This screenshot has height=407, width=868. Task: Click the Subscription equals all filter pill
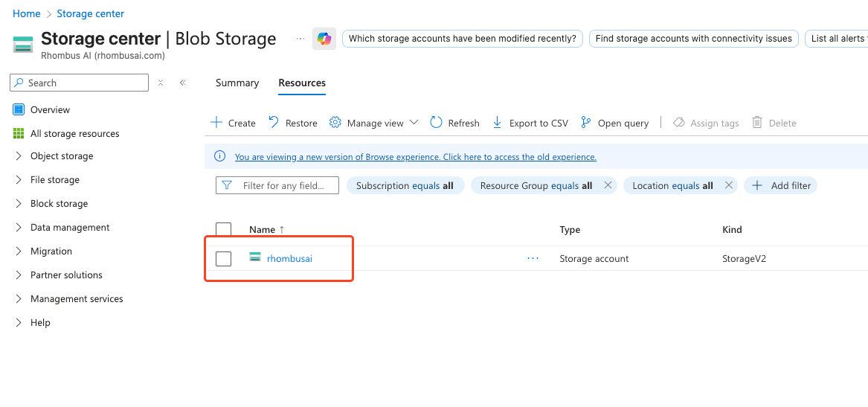[x=405, y=185]
